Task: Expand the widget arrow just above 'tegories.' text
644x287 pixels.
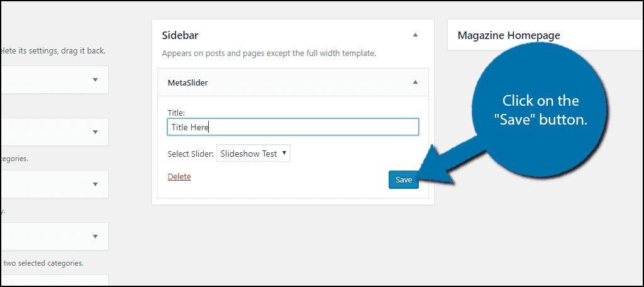Action: click(x=96, y=132)
